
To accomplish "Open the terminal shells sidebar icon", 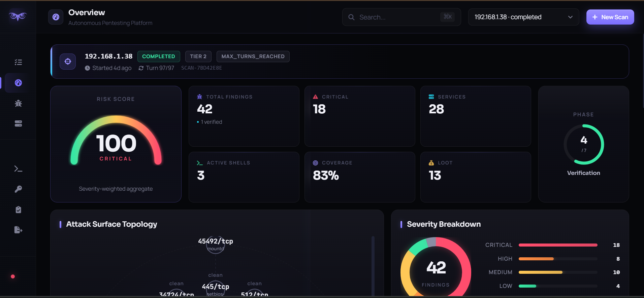I will 18,169.
